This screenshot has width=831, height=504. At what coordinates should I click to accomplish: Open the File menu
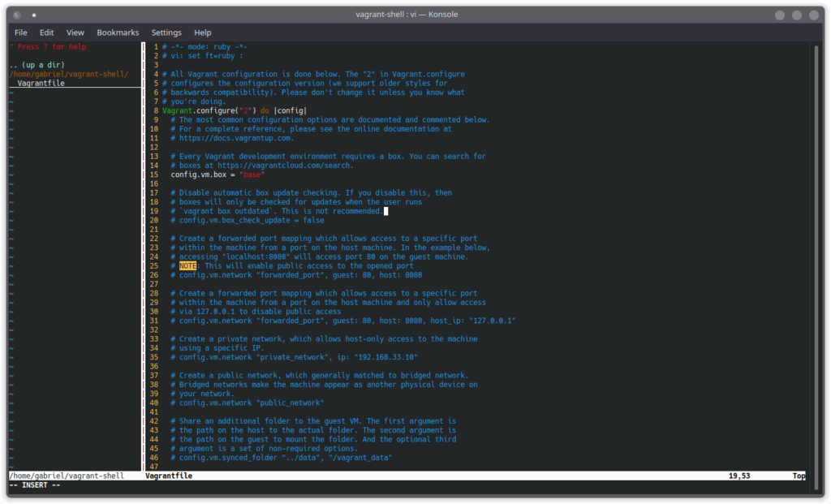tap(21, 32)
